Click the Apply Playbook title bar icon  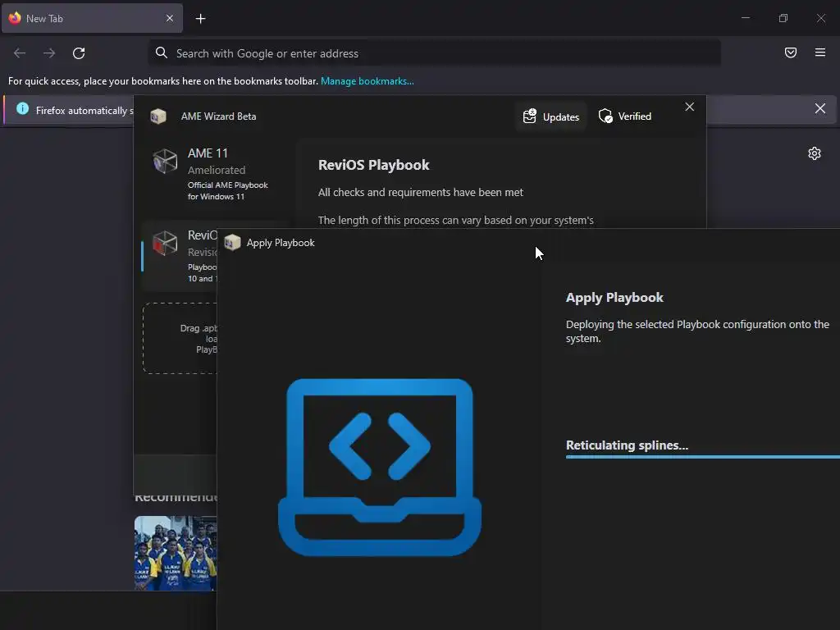point(232,243)
